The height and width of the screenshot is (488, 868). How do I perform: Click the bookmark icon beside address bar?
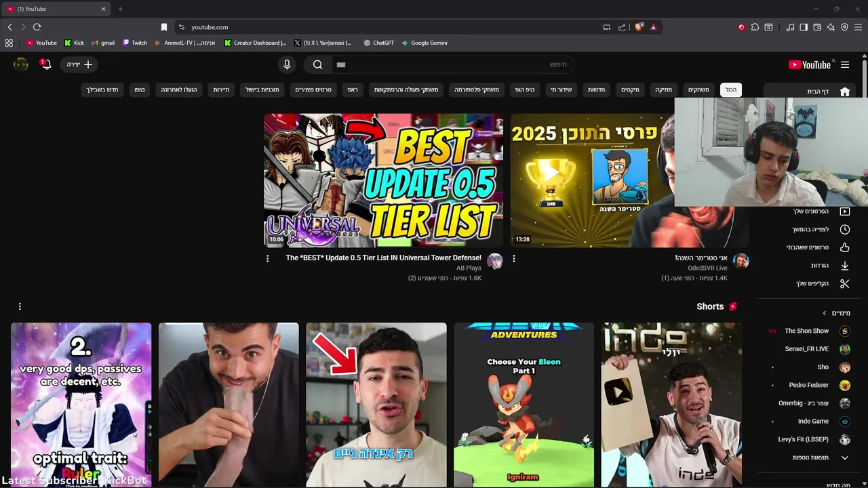point(163,27)
